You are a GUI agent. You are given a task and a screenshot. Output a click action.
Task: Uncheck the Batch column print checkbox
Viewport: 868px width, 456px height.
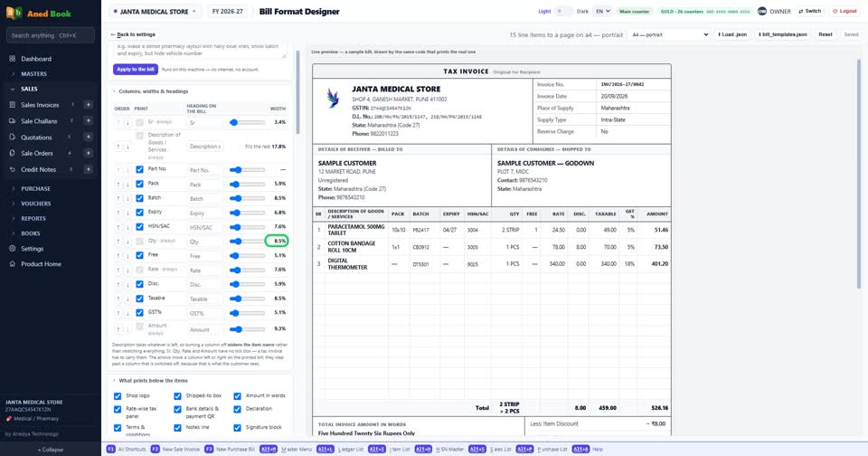139,198
